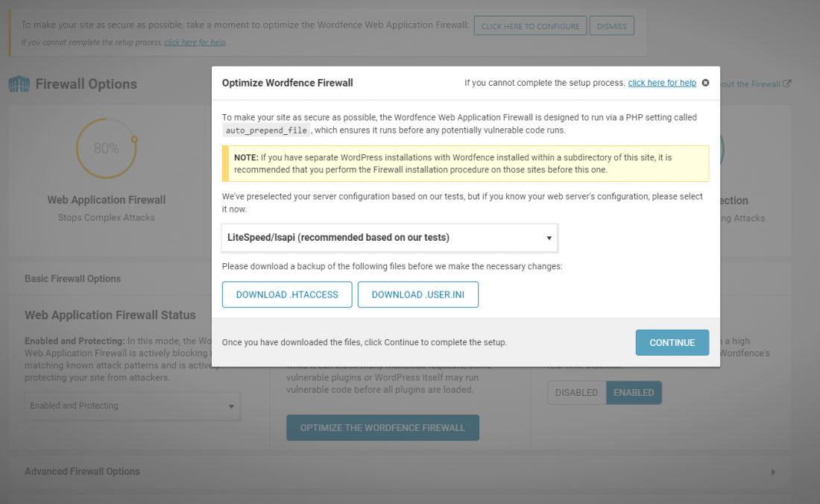Click the help link in the top notice
The height and width of the screenshot is (504, 820).
[x=195, y=42]
